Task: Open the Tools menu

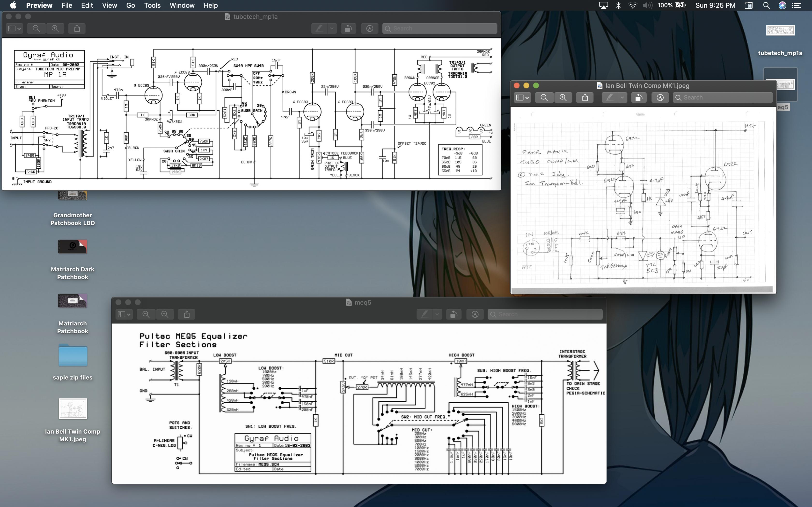Action: coord(152,5)
